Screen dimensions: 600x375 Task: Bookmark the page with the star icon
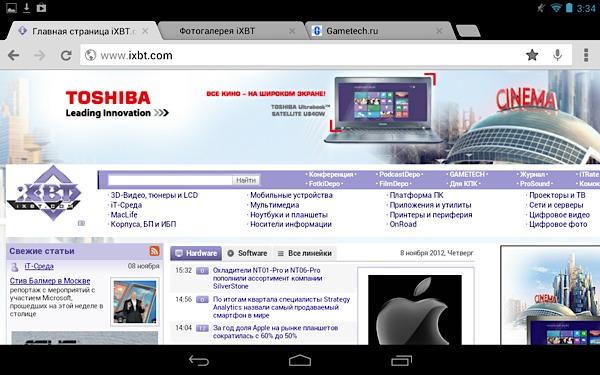click(x=532, y=55)
